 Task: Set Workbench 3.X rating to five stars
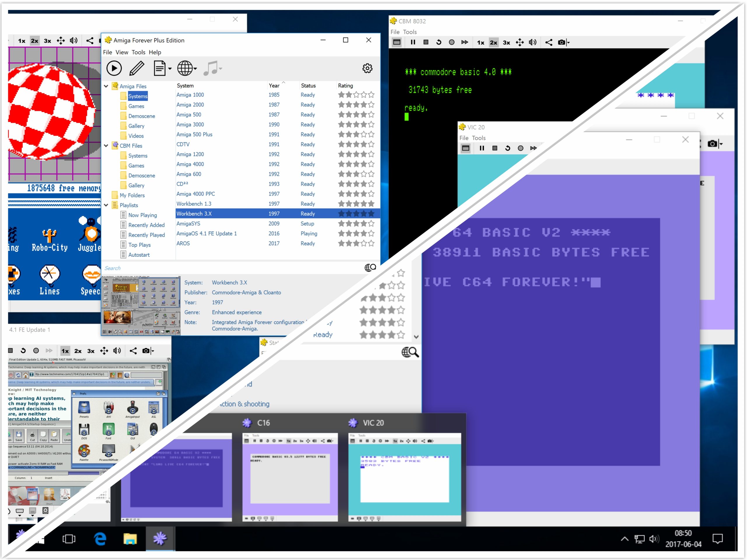[371, 214]
